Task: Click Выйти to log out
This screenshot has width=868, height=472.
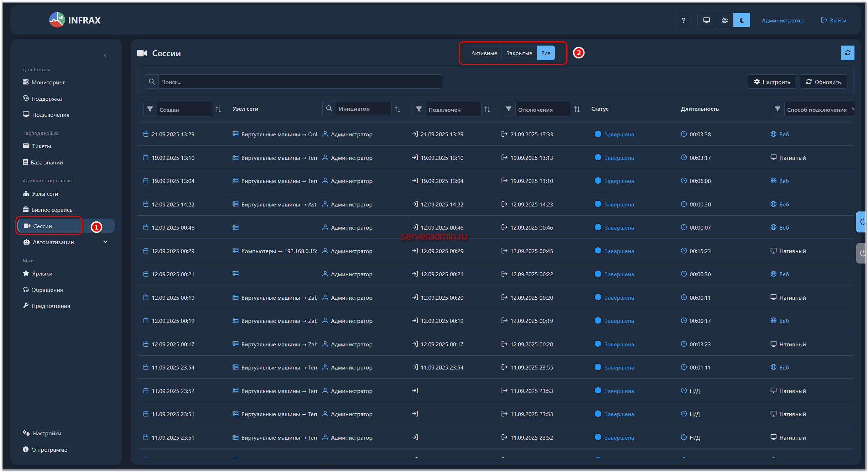Action: (x=833, y=20)
